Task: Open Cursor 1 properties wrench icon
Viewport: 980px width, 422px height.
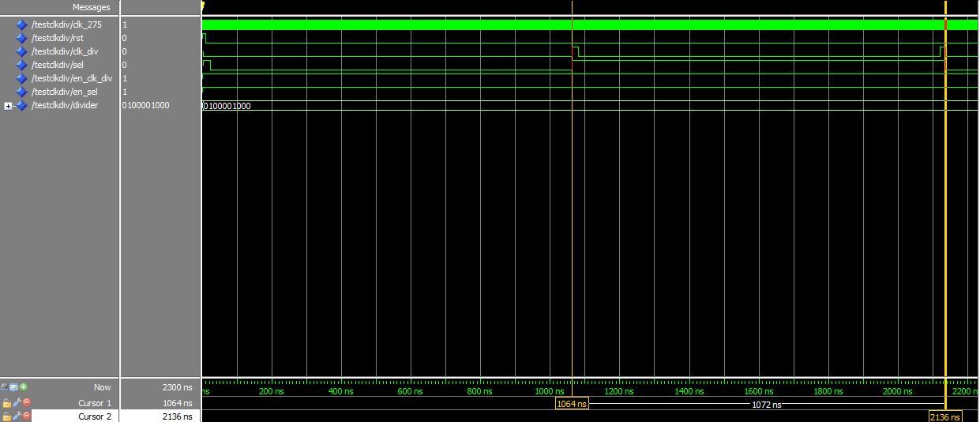Action: (x=16, y=402)
